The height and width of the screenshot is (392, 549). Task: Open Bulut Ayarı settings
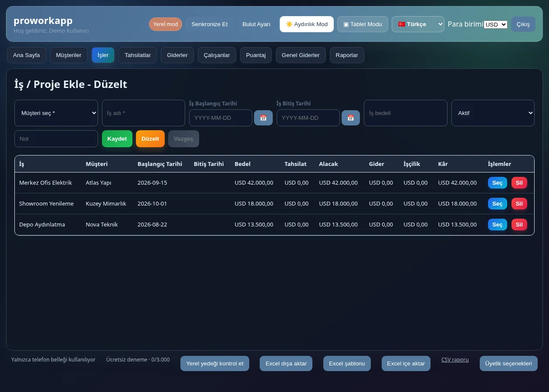[257, 24]
